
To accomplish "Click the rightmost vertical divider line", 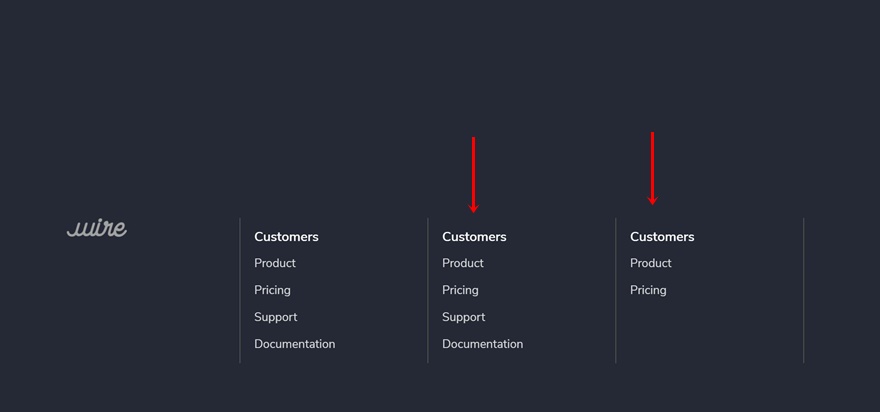I will (x=803, y=290).
